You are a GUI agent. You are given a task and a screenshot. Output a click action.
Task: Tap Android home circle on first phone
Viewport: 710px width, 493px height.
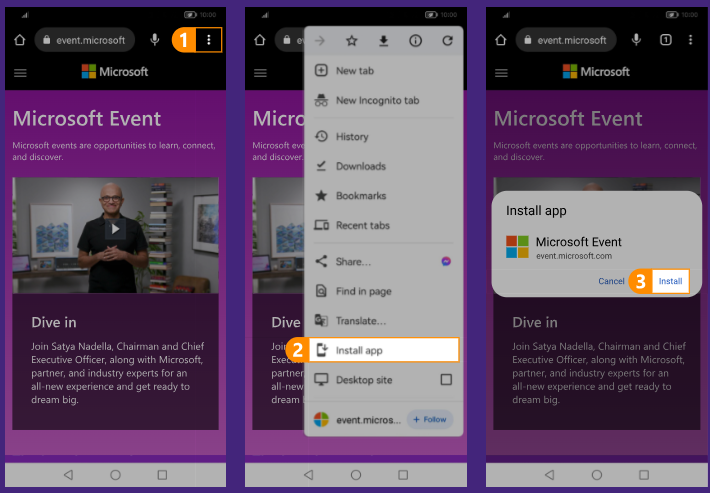point(115,474)
